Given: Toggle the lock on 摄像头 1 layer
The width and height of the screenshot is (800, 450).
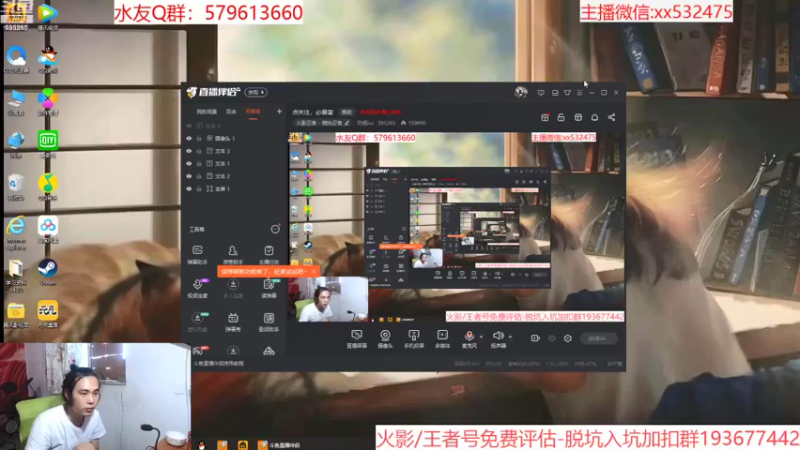Looking at the screenshot, I should [199, 138].
